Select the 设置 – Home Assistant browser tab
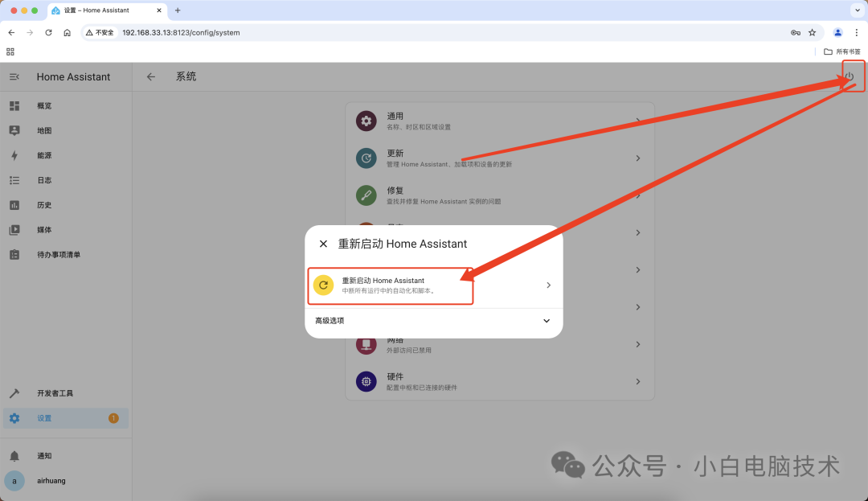The height and width of the screenshot is (501, 868). 108,10
